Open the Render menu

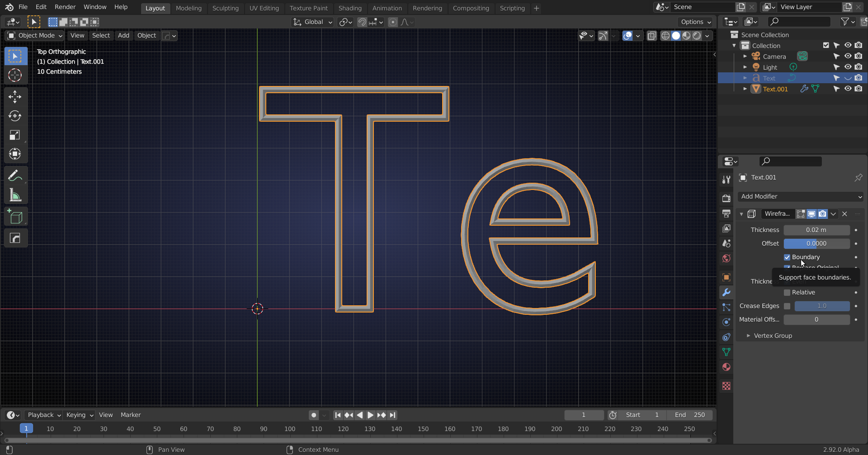(65, 7)
